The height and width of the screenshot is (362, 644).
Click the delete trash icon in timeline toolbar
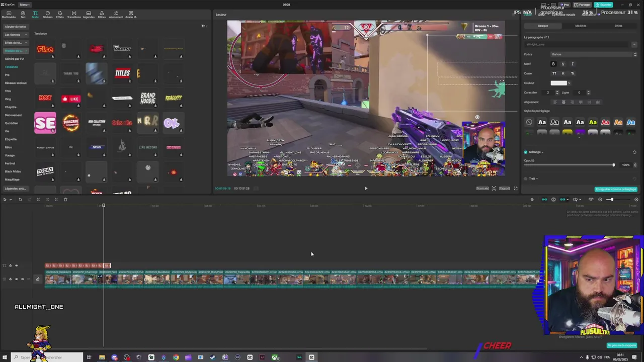pos(65,200)
